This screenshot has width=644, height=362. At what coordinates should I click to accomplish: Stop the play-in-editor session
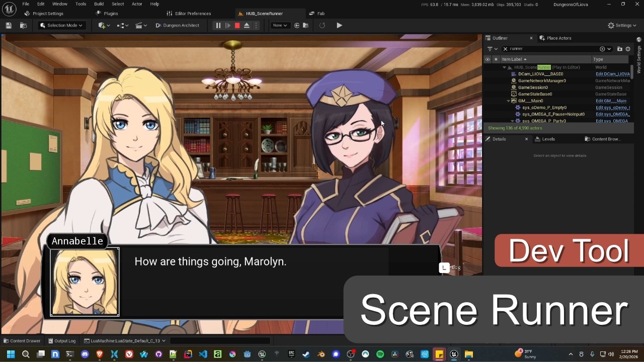pyautogui.click(x=237, y=25)
